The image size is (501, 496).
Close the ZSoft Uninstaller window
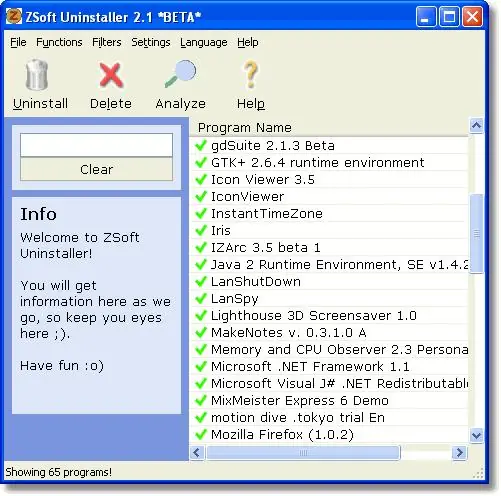tap(472, 16)
